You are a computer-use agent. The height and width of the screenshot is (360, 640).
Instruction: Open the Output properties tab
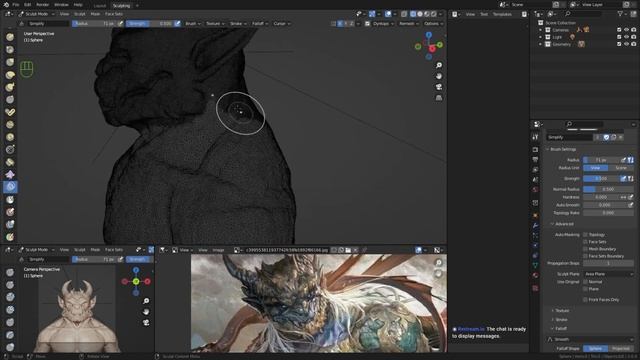pyautogui.click(x=535, y=160)
